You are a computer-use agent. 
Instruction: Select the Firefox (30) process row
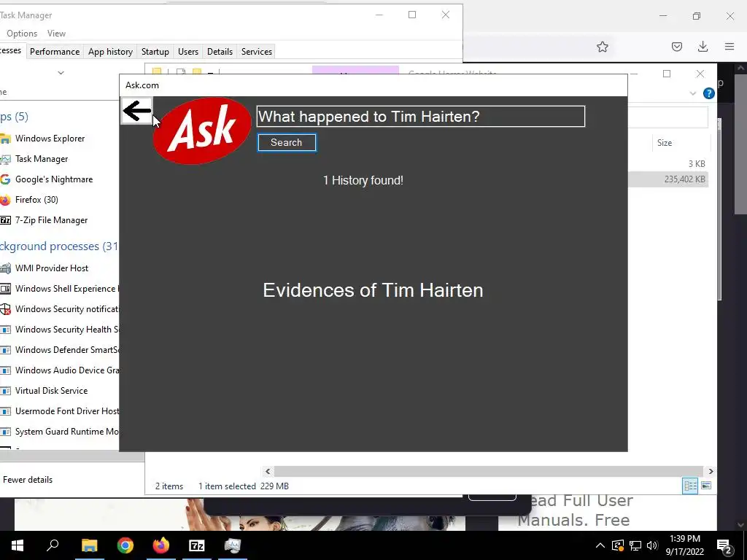click(x=60, y=200)
